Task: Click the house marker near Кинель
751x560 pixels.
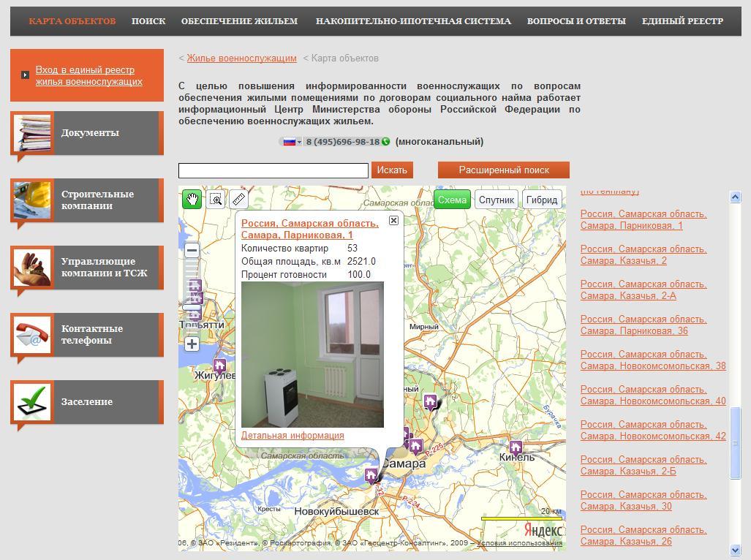Action: [x=516, y=447]
